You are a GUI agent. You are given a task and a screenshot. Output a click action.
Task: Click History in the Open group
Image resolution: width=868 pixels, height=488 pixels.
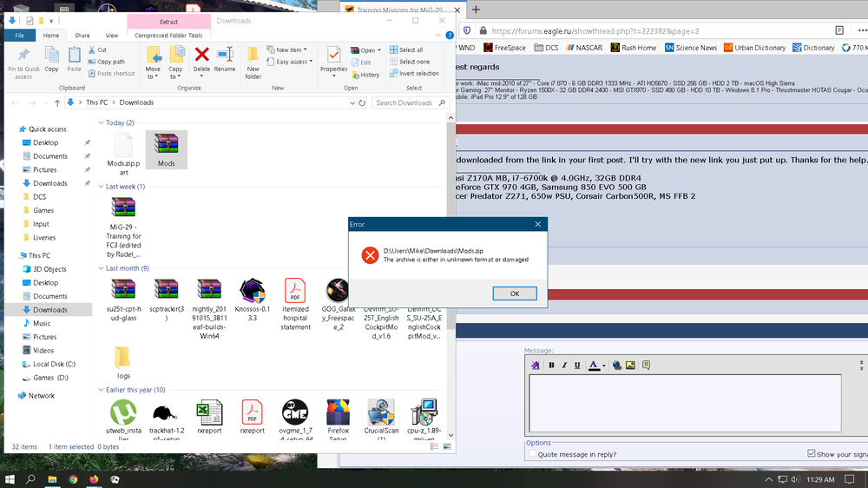365,75
